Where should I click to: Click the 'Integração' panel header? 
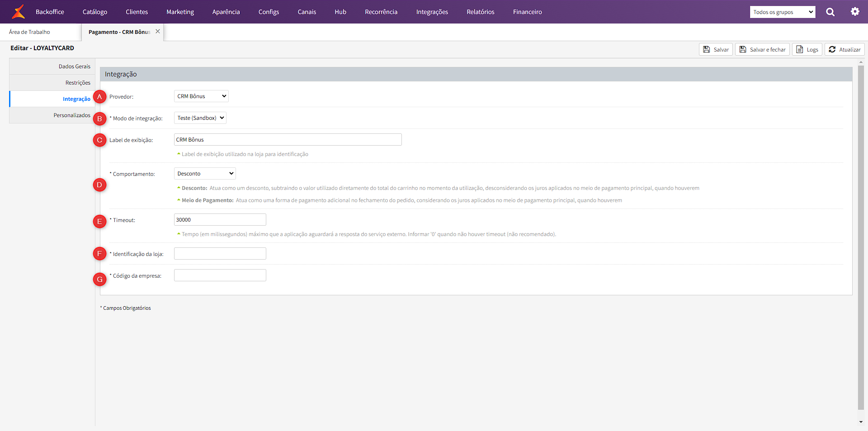point(476,74)
